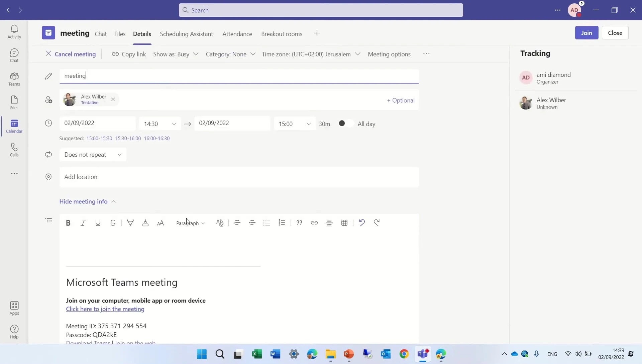
Task: Open Excel from the taskbar
Action: (x=257, y=354)
